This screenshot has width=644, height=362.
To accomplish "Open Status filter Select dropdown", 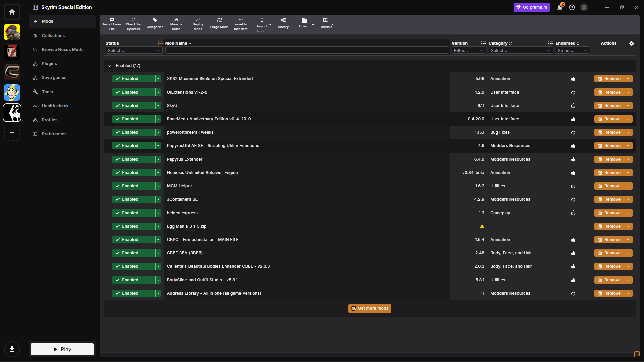I will (134, 50).
